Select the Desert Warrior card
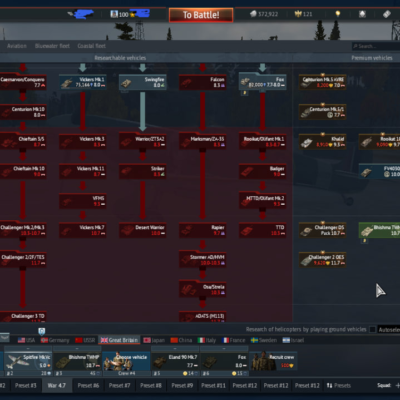This screenshot has height=400, width=400. coord(143,230)
